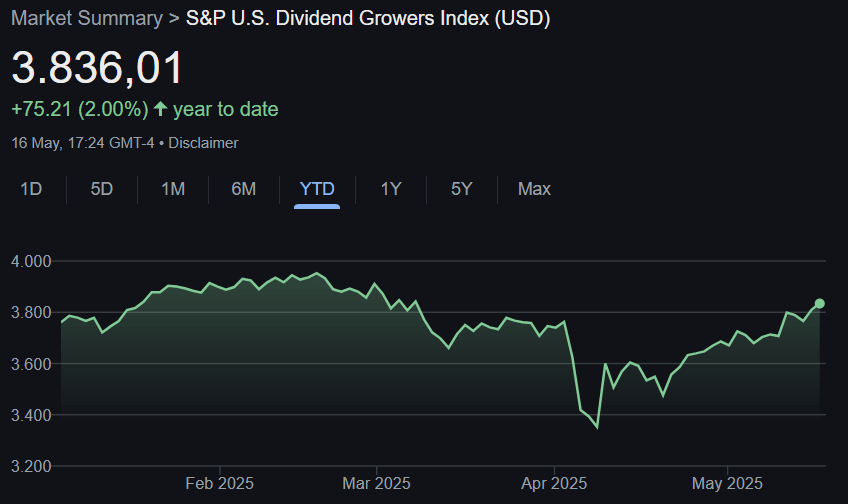
Task: View the 1Y price history
Action: tap(391, 189)
